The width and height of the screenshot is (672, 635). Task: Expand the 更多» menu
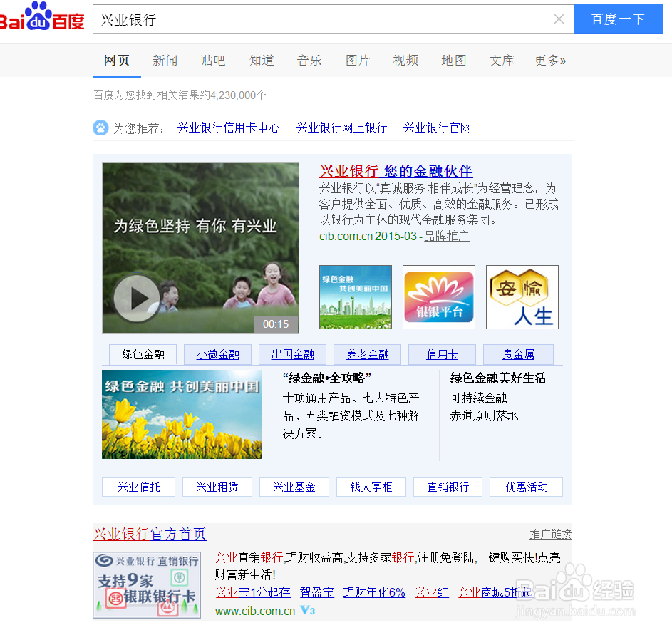pyautogui.click(x=550, y=61)
